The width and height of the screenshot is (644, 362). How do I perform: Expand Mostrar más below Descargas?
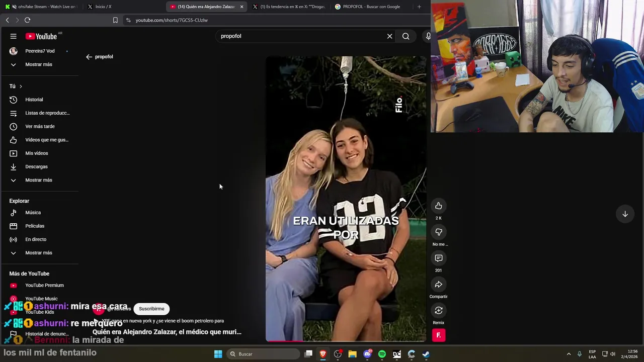(x=39, y=180)
